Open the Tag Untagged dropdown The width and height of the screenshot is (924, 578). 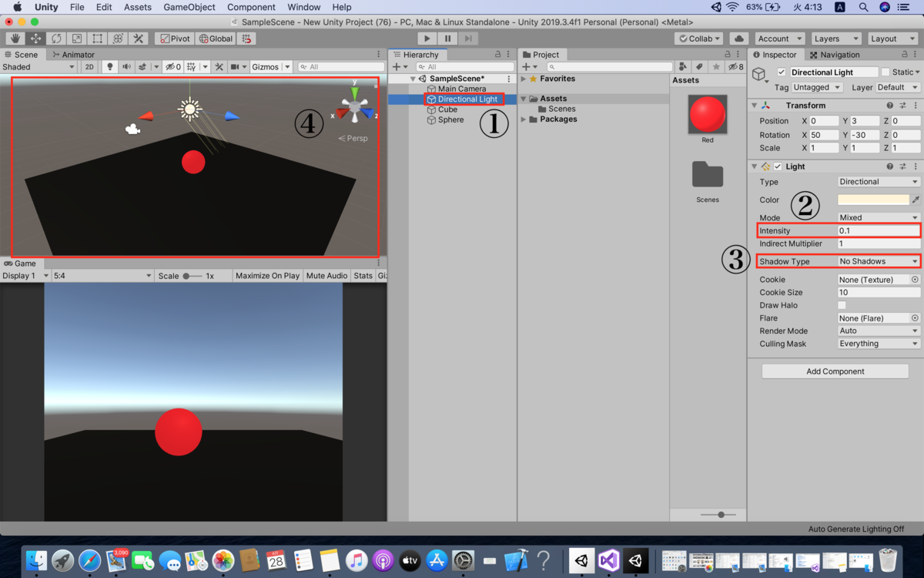tap(816, 88)
